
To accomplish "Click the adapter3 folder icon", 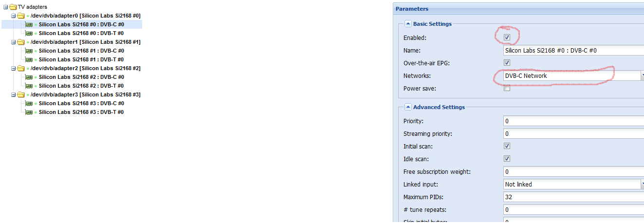I will point(20,94).
